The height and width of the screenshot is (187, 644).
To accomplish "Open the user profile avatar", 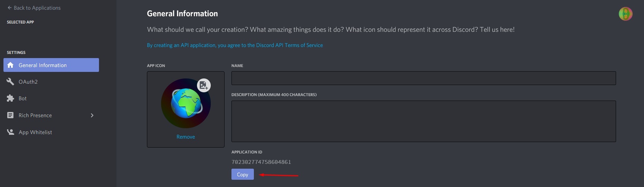I will (625, 14).
